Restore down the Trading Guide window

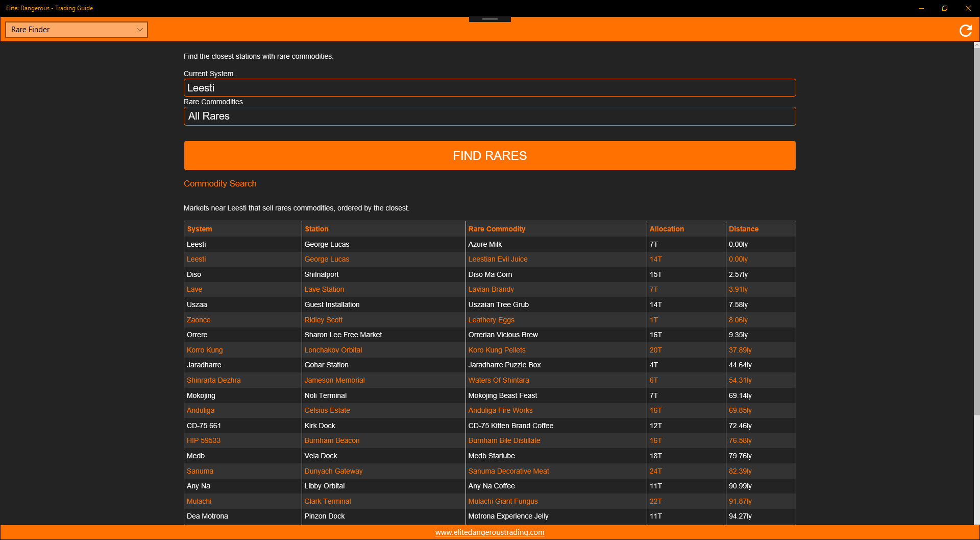[x=945, y=8]
